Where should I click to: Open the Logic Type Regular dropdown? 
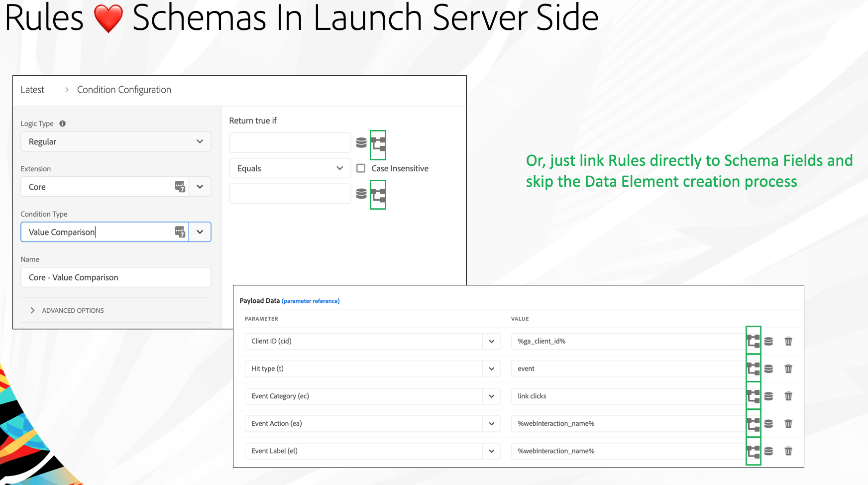116,141
